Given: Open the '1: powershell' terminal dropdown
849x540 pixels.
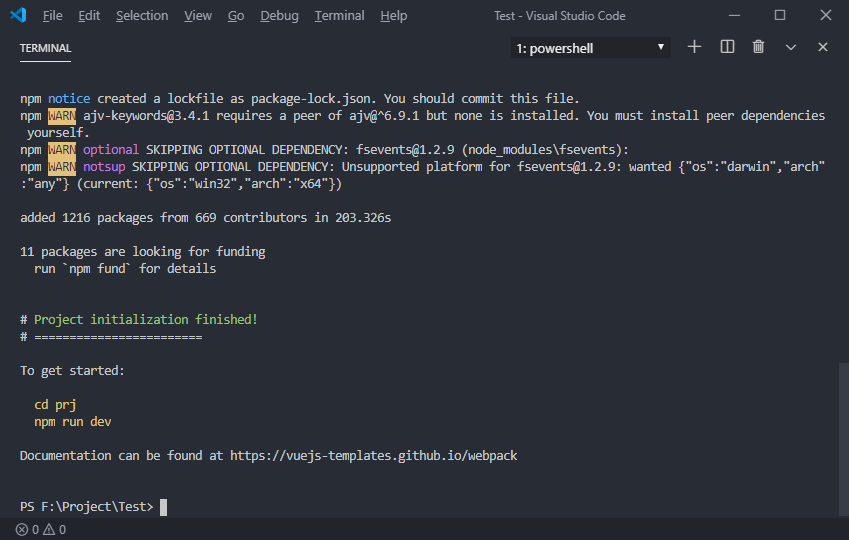Looking at the screenshot, I should click(x=590, y=48).
